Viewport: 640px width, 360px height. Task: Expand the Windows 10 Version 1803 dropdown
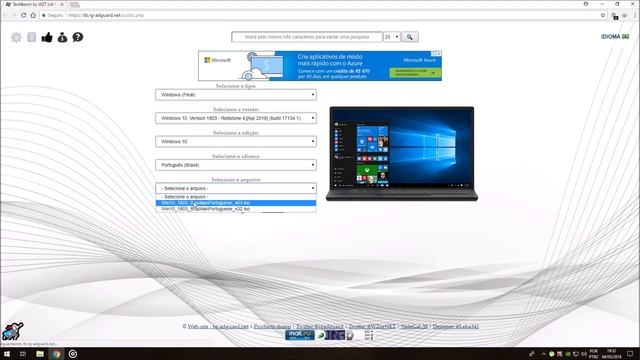tap(236, 118)
